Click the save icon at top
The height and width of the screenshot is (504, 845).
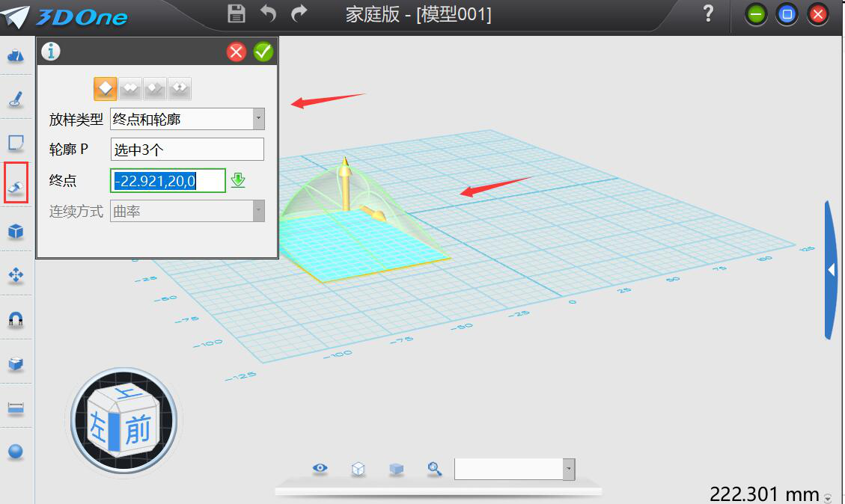[x=235, y=13]
